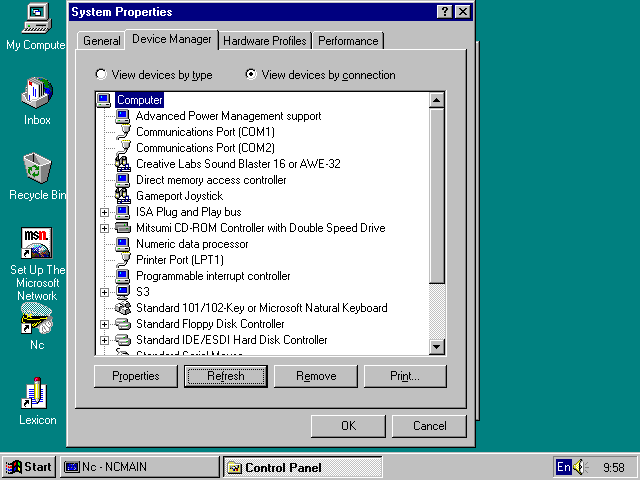Image resolution: width=640 pixels, height=480 pixels.
Task: Switch to the Performance tab
Action: 348,41
